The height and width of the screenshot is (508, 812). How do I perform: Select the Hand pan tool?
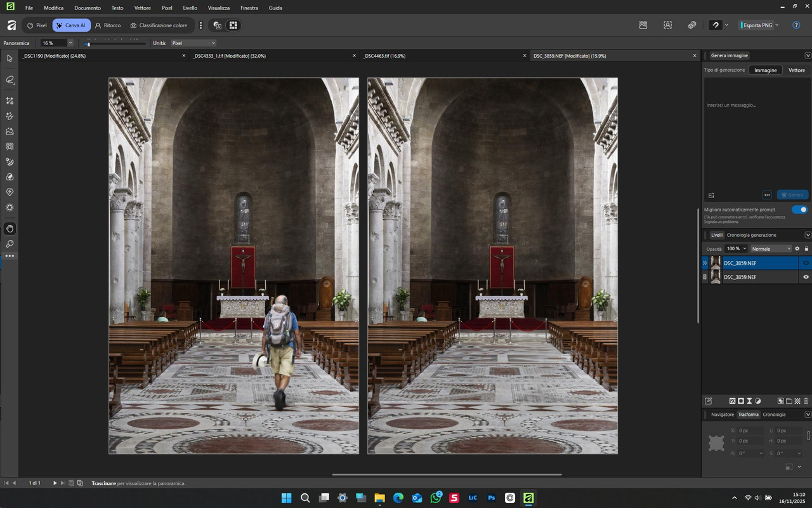tap(10, 229)
